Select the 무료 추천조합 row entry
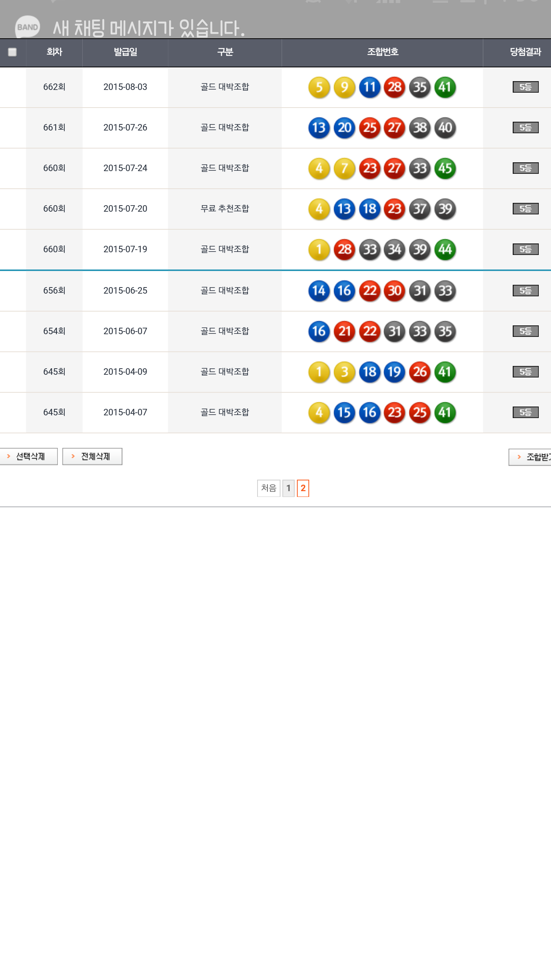551x980 pixels. (225, 209)
